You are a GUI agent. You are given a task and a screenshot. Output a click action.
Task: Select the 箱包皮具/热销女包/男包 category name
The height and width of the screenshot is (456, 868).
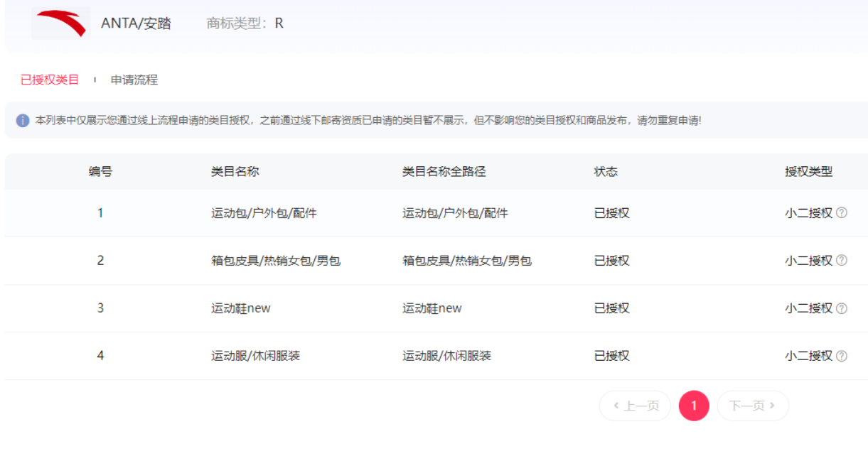(276, 261)
